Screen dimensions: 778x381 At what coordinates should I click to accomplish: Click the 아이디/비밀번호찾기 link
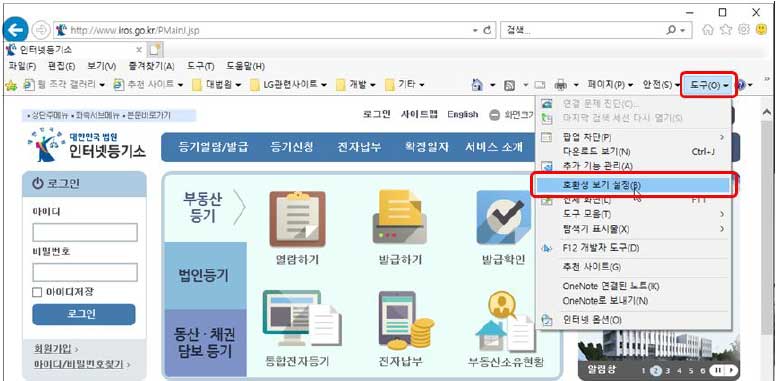78,365
